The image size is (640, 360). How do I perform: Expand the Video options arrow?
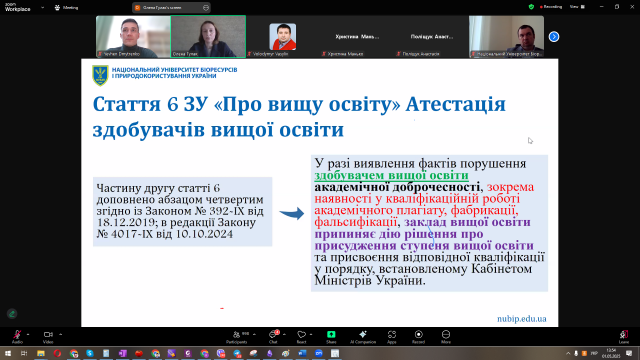[60, 334]
